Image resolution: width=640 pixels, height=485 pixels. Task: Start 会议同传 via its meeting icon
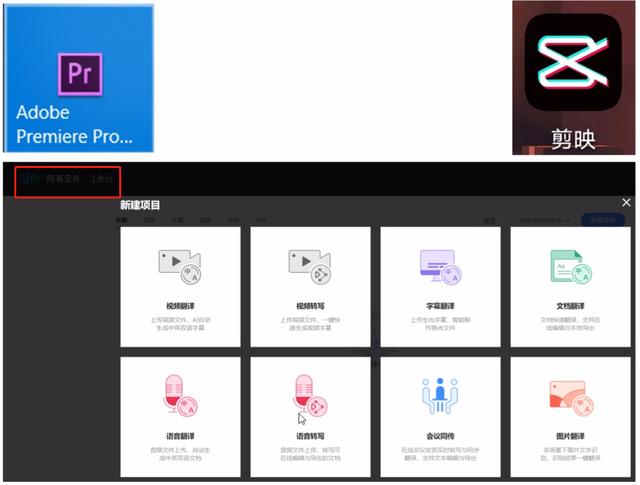(440, 395)
